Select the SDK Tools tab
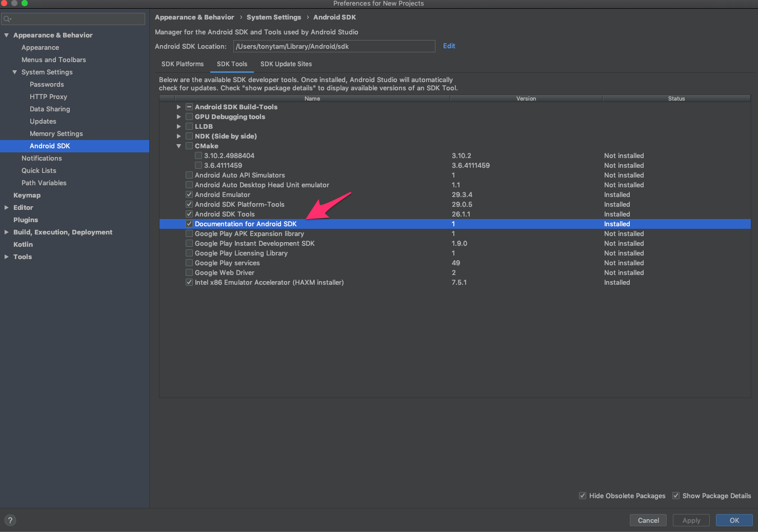 [x=232, y=64]
